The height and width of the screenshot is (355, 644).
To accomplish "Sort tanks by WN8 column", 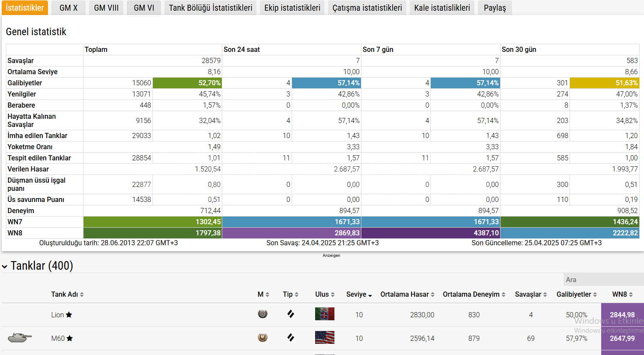I will [622, 295].
